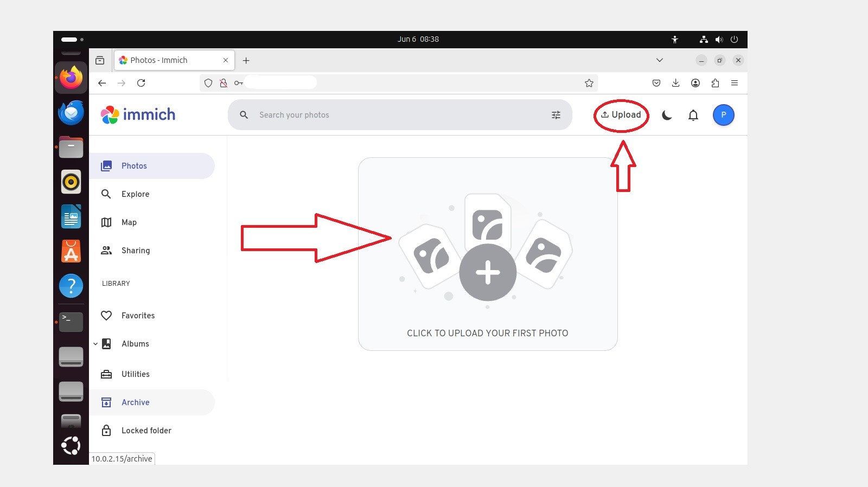Open Terminal from the dock
The width and height of the screenshot is (868, 487).
pos(71,322)
